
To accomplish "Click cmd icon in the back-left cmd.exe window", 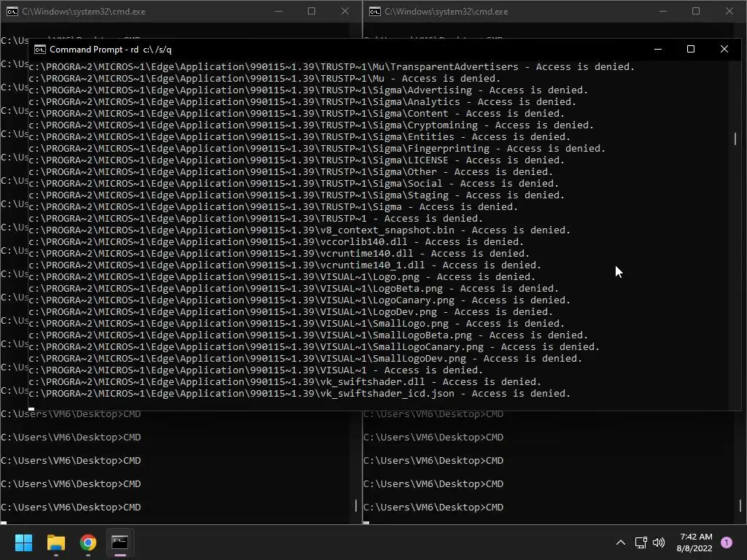I will click(x=12, y=12).
